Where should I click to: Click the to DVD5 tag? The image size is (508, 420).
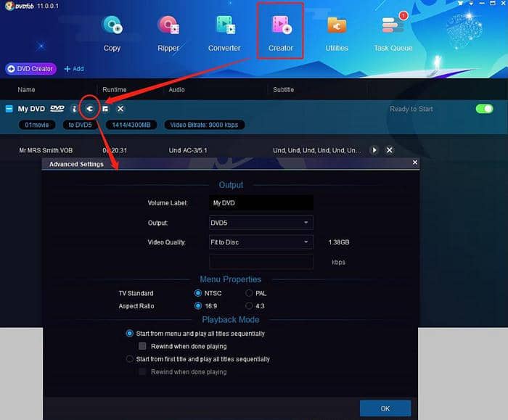click(80, 125)
